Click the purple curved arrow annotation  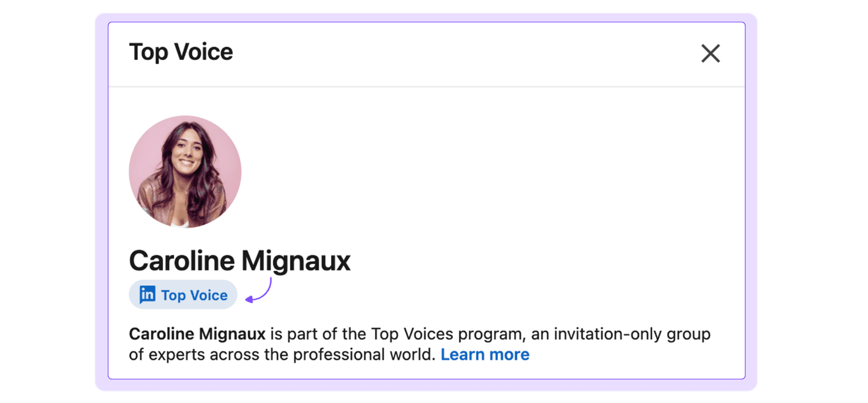tap(259, 290)
